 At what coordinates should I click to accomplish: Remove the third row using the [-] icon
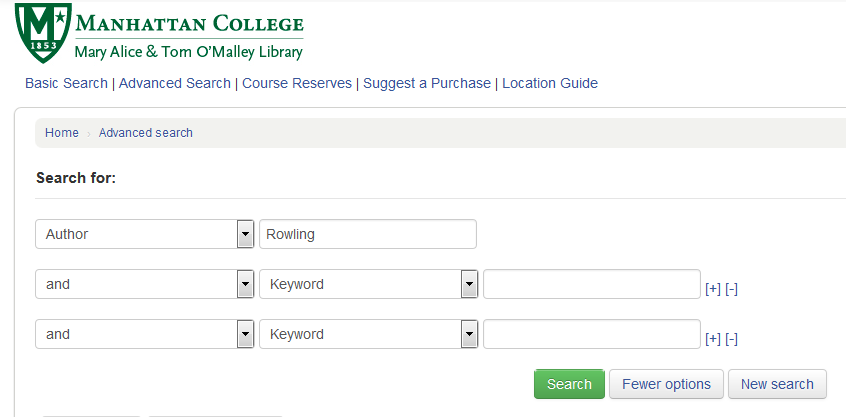[x=732, y=339]
